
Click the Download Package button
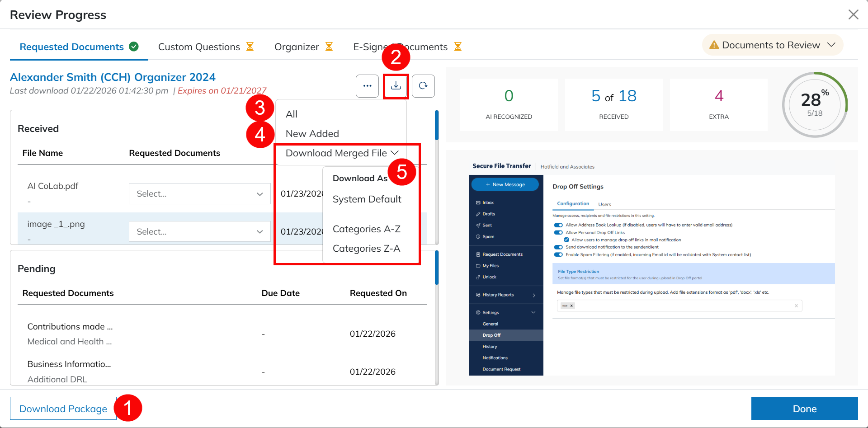63,409
